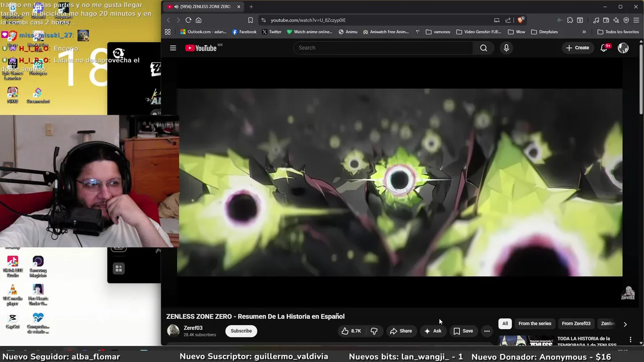The width and height of the screenshot is (644, 362).
Task: Show next filter chips arrow
Action: 625,324
